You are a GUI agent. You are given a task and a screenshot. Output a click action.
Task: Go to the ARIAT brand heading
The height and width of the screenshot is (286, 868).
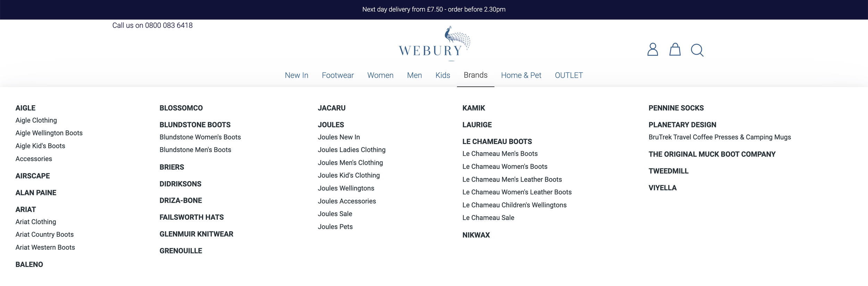26,210
